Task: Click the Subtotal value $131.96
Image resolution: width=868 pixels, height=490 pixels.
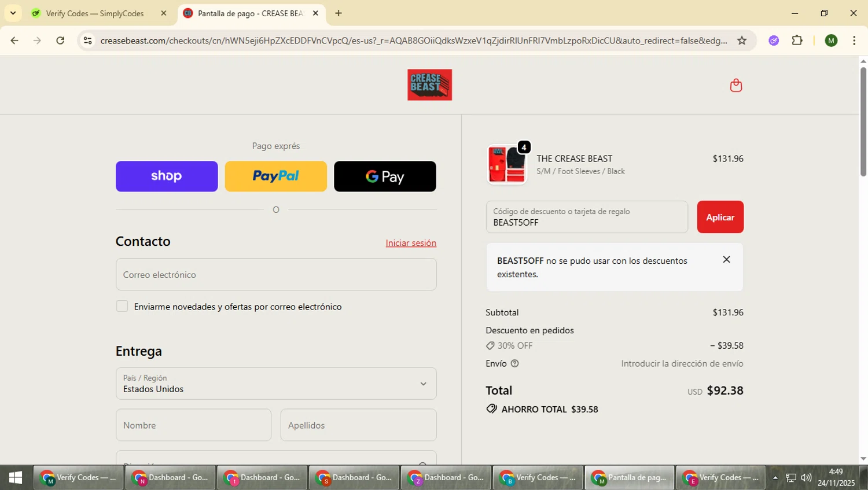Action: (728, 312)
